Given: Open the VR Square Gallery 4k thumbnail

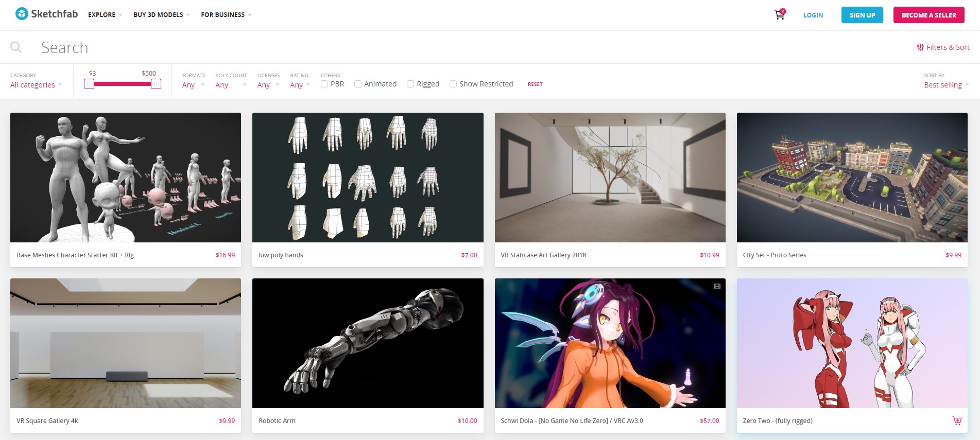Looking at the screenshot, I should tap(126, 343).
